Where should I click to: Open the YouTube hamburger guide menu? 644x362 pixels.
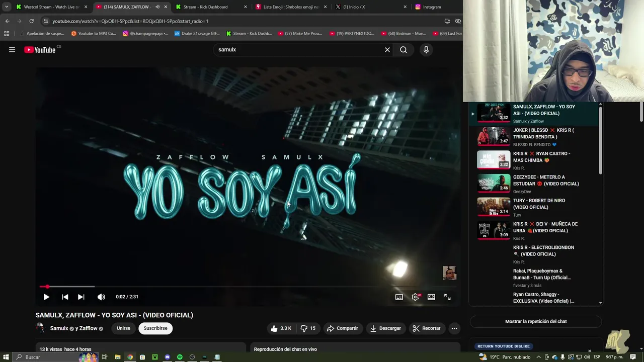pyautogui.click(x=12, y=50)
